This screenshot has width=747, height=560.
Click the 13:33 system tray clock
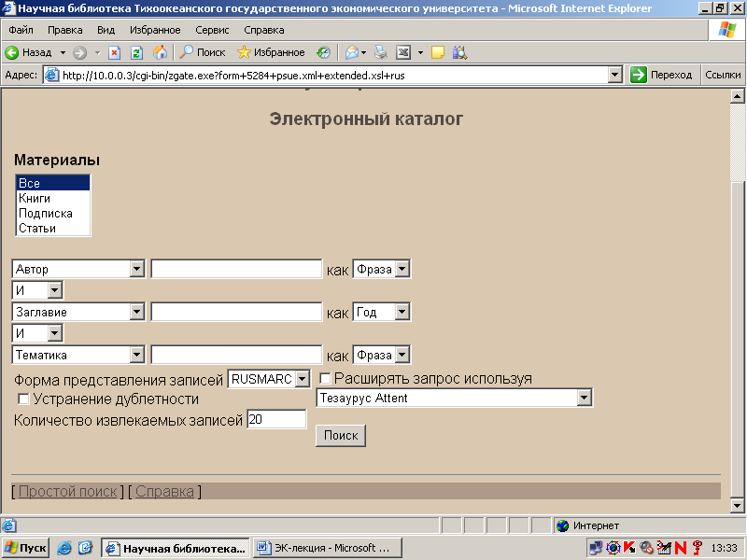[725, 548]
